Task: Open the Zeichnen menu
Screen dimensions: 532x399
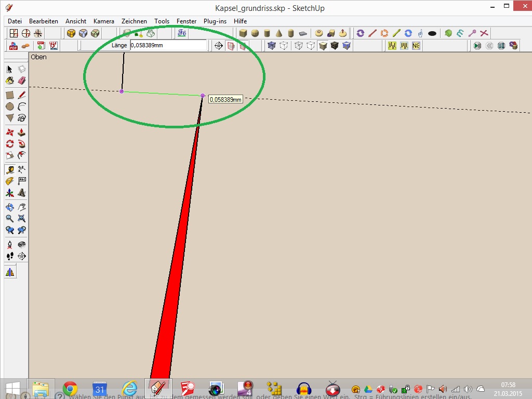Action: (134, 21)
